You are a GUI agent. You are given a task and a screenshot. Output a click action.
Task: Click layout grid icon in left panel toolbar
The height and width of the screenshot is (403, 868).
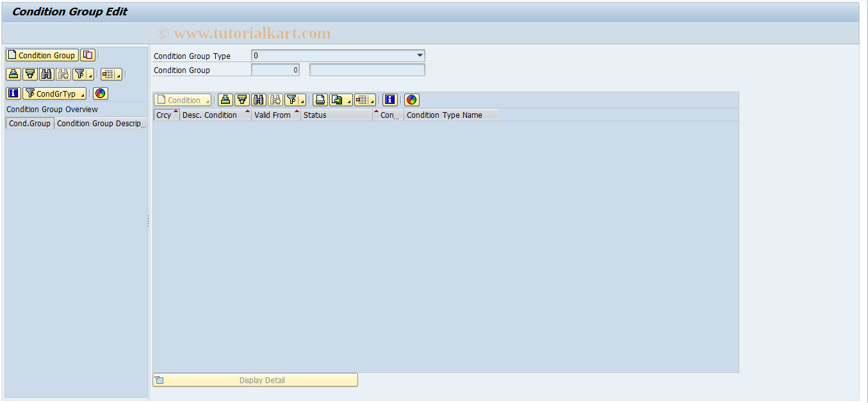108,74
